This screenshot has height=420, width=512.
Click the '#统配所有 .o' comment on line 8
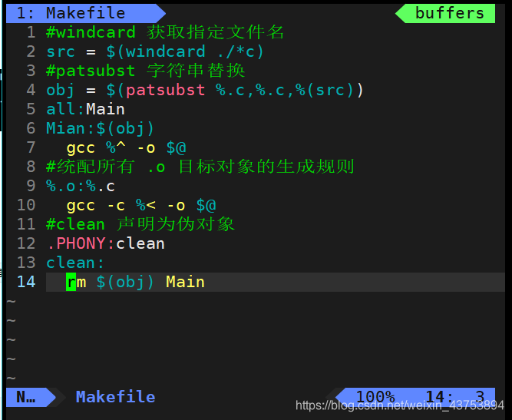tap(106, 167)
